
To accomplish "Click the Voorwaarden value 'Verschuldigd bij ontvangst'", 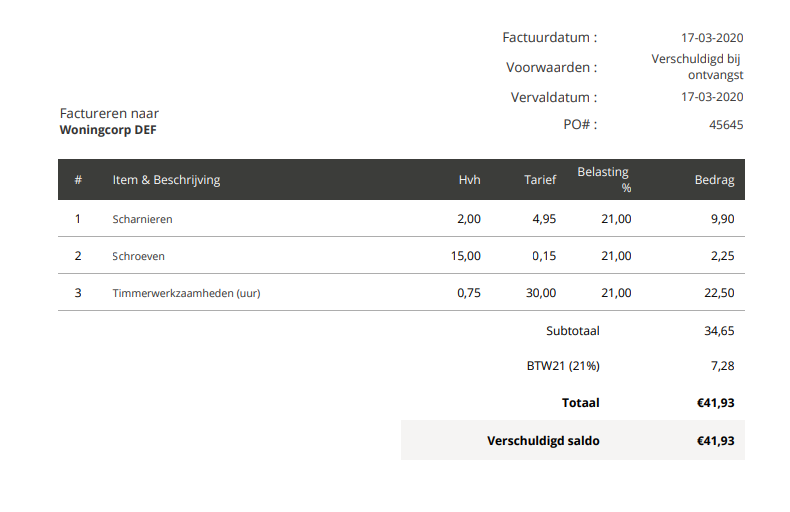I will click(x=697, y=67).
